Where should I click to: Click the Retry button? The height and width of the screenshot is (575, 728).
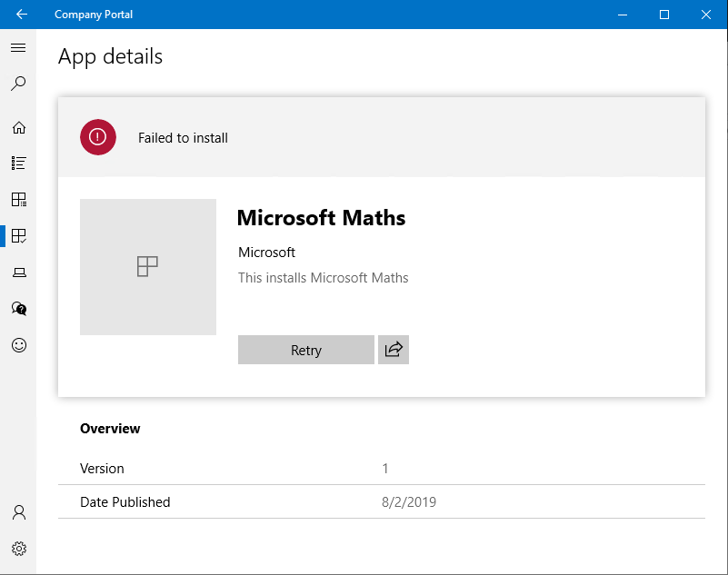click(x=306, y=350)
